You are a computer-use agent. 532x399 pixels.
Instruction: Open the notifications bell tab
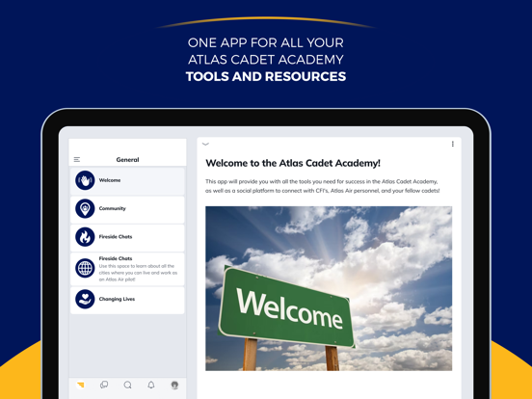tap(151, 385)
